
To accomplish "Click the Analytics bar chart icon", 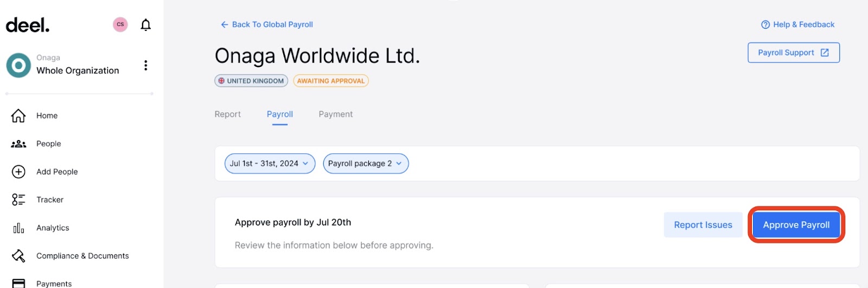I will point(18,228).
